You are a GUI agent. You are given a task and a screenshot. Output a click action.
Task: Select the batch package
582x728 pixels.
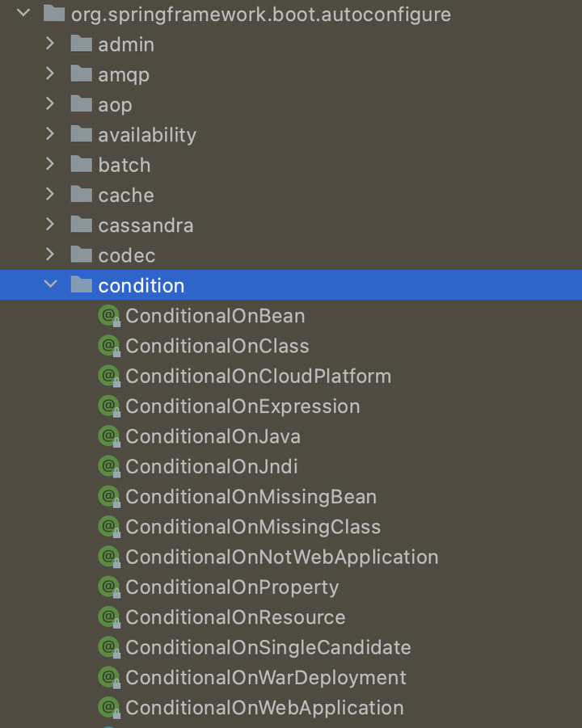[124, 164]
